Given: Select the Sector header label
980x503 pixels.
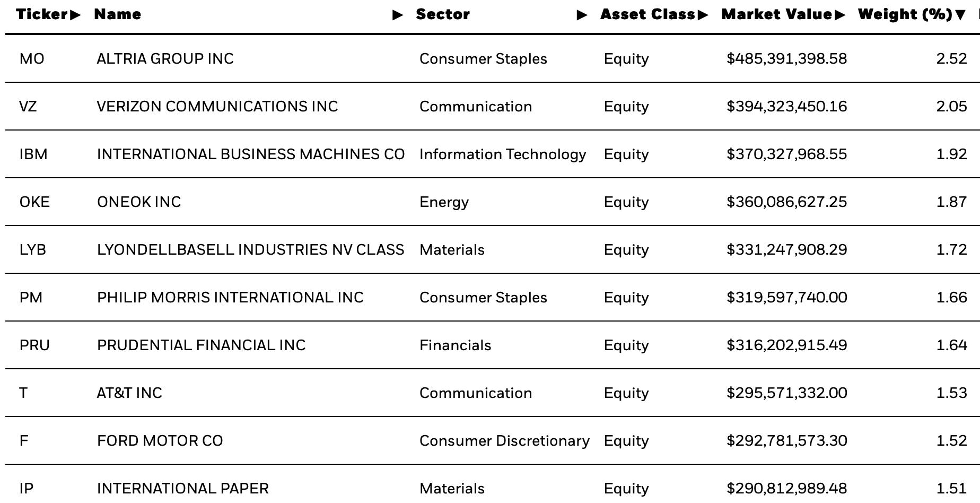Looking at the screenshot, I should tap(443, 14).
